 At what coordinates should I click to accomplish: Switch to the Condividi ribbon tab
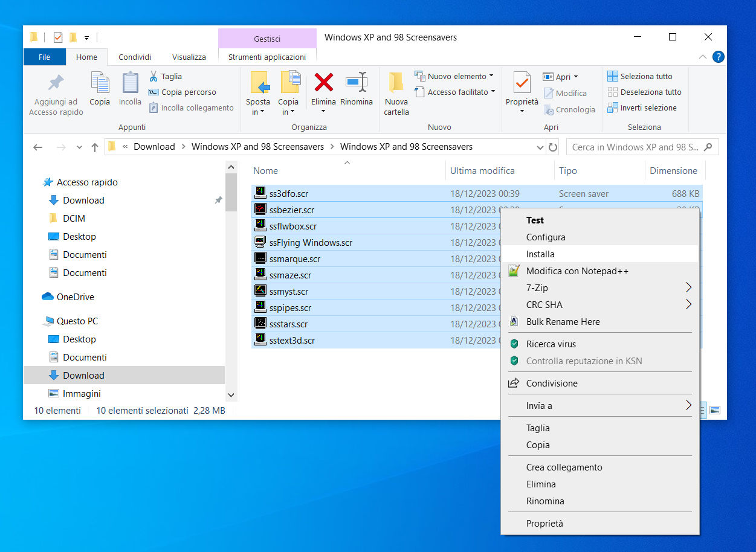[x=135, y=57]
